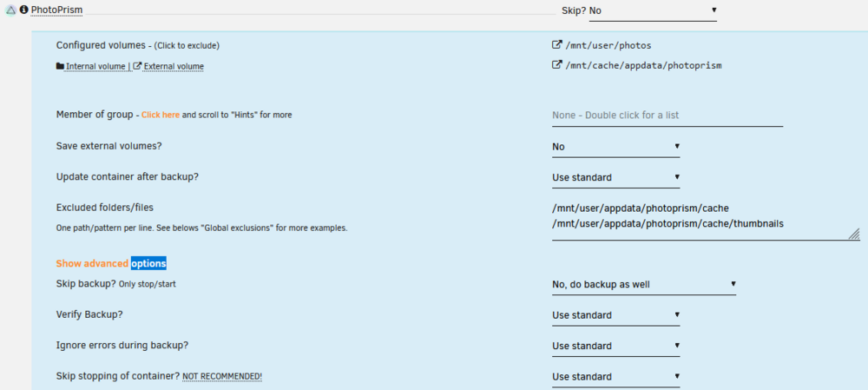Click the PhotoPrism triangle logo icon

(x=10, y=10)
